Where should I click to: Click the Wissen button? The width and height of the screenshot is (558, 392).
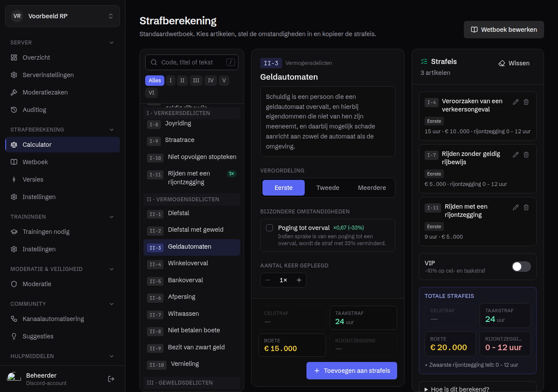point(514,63)
